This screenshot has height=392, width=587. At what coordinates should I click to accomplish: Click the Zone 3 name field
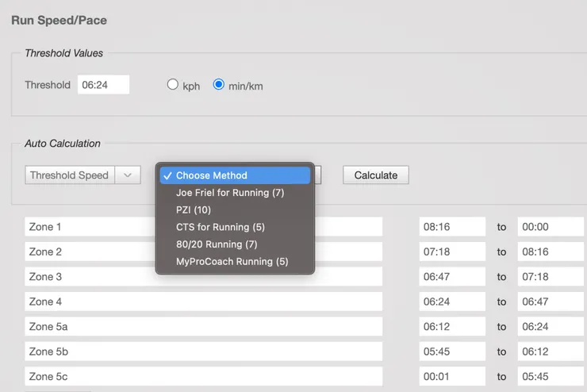coord(204,276)
